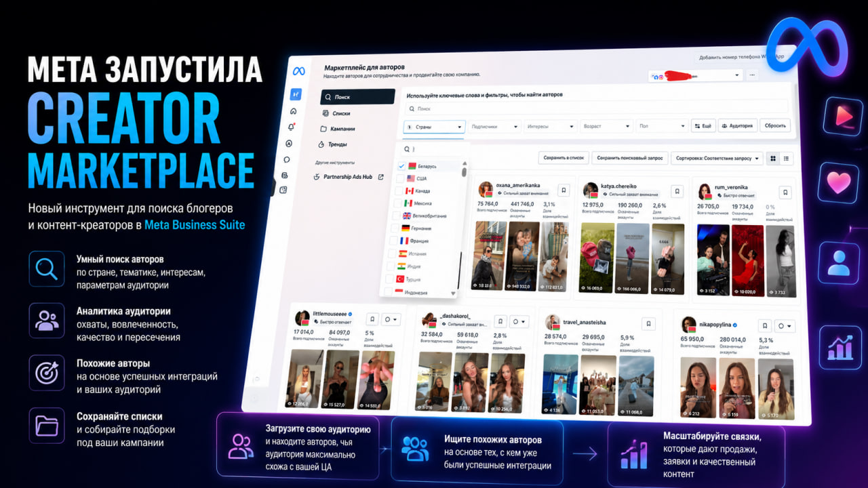Click Сбросить to reset filters
The height and width of the screenshot is (488, 868).
tap(774, 126)
